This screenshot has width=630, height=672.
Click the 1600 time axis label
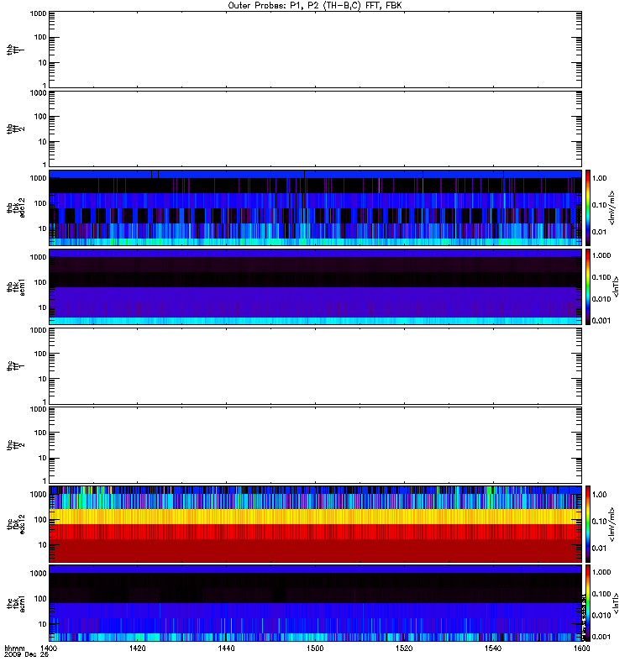581,648
